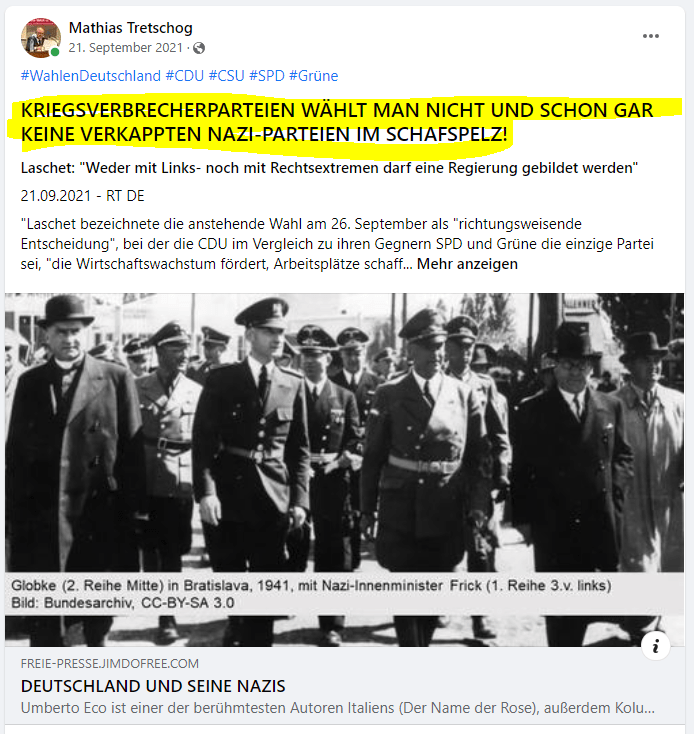Image resolution: width=694 pixels, height=734 pixels.
Task: Click the Umberto Eco article description text
Action: [337, 708]
